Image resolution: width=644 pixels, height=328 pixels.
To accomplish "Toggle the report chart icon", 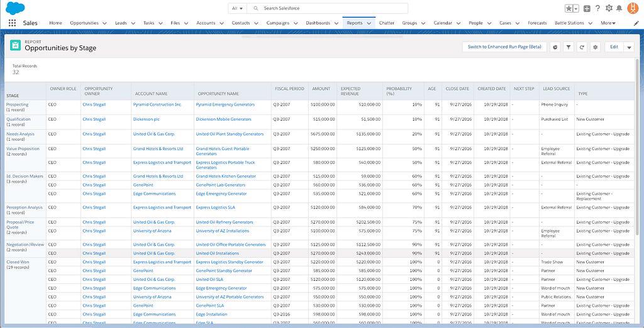I will (555, 47).
